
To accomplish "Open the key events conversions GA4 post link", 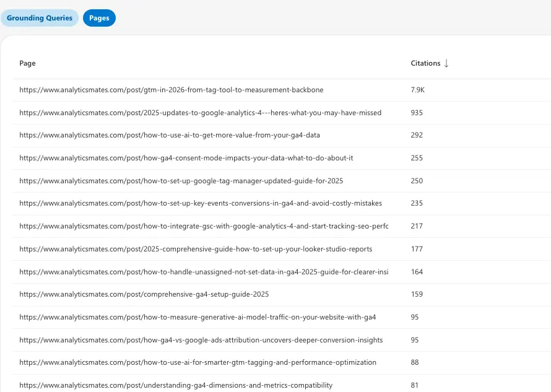I will tap(201, 203).
